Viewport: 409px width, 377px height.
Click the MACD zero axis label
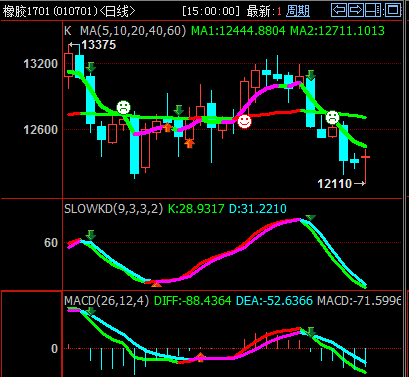pos(54,349)
